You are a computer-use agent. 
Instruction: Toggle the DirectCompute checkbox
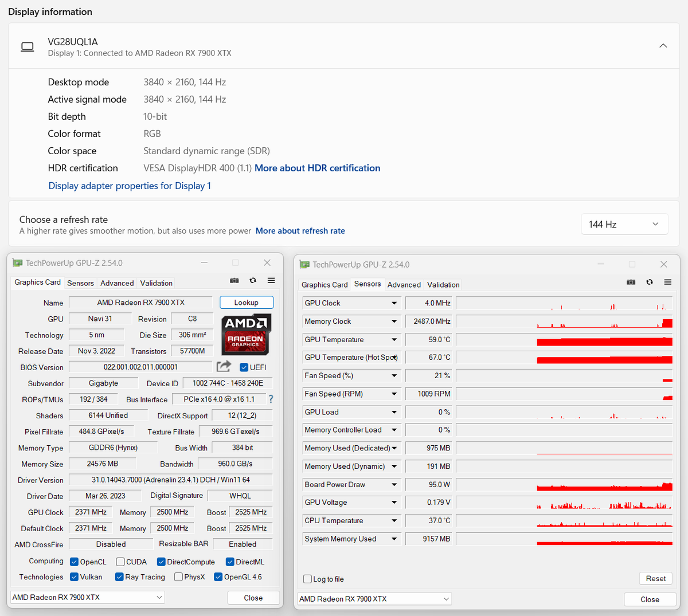[x=161, y=562]
